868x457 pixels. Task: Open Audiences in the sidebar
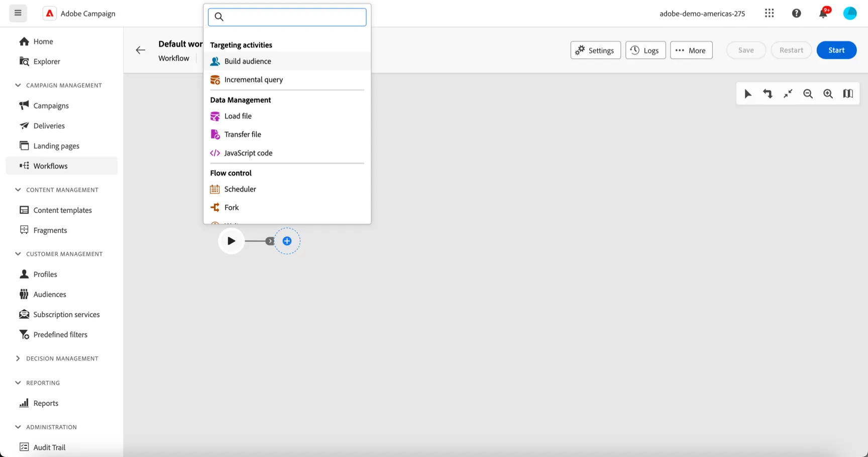(61, 294)
